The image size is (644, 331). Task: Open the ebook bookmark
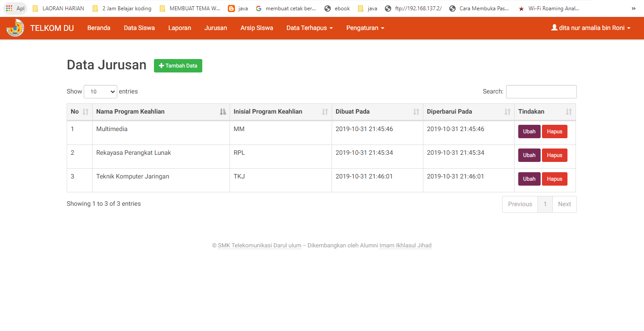pos(337,8)
